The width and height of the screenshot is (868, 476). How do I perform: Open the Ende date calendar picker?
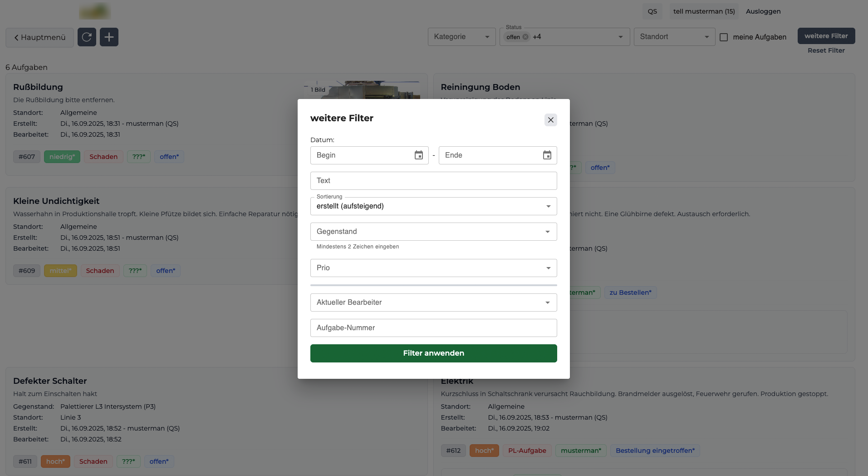(547, 155)
